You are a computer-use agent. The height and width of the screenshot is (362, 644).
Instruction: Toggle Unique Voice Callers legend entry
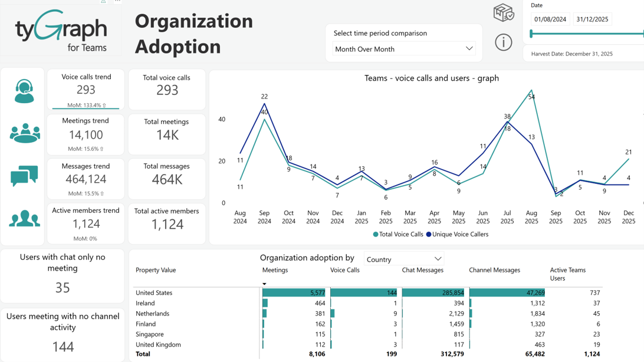(457, 234)
